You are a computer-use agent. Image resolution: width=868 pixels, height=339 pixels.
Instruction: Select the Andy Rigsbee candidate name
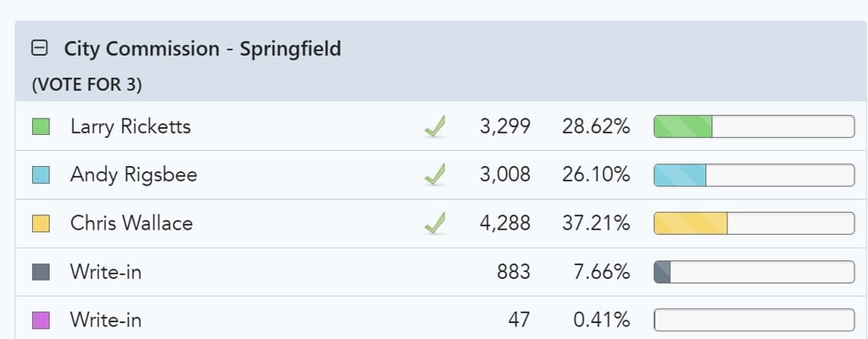pos(134,175)
